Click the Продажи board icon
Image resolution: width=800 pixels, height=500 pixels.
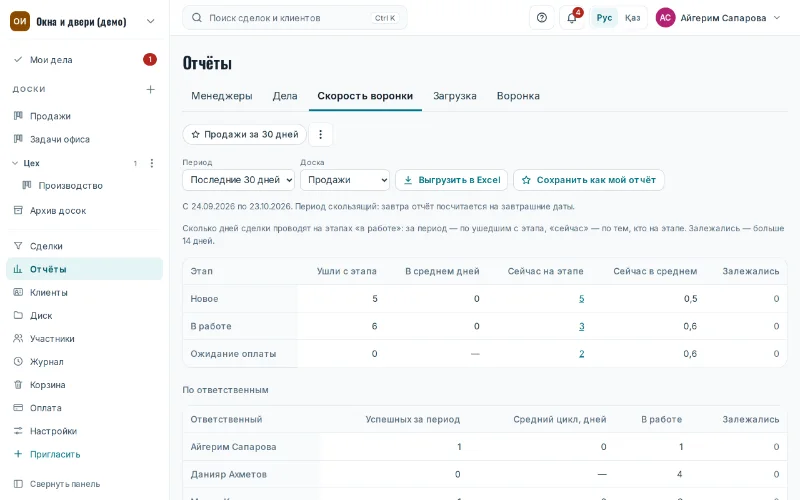[18, 116]
